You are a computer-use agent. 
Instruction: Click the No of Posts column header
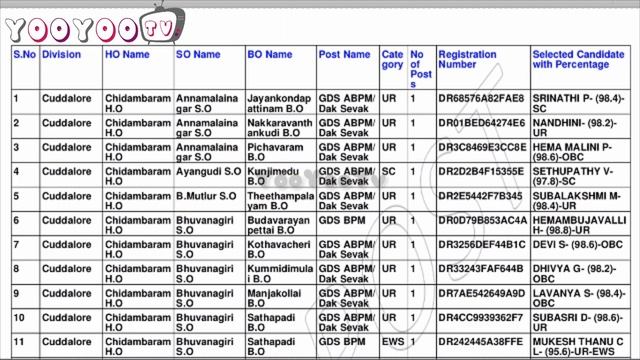421,69
